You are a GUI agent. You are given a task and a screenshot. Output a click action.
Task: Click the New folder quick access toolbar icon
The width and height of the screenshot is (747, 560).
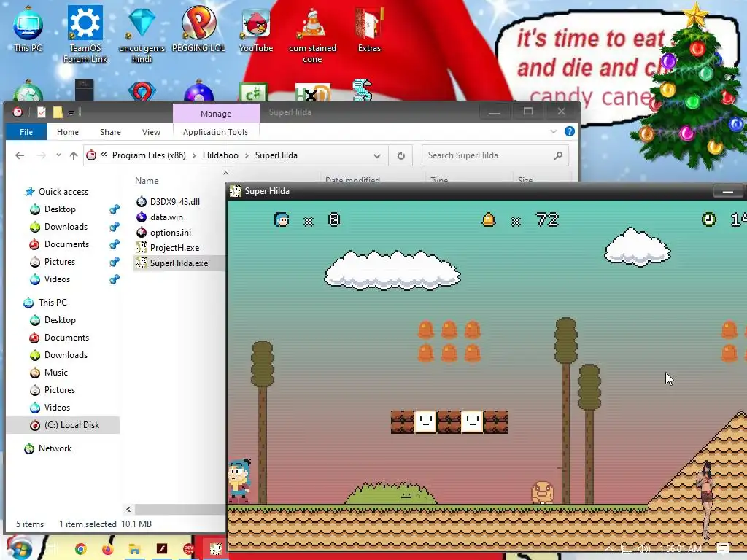(x=58, y=112)
